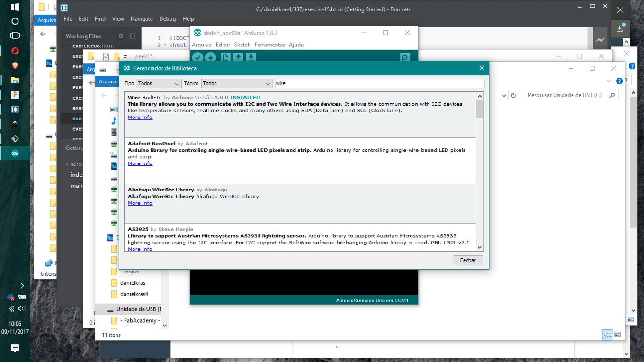
Task: Open More info for Akafugu WireRtc Library
Action: pyautogui.click(x=140, y=203)
